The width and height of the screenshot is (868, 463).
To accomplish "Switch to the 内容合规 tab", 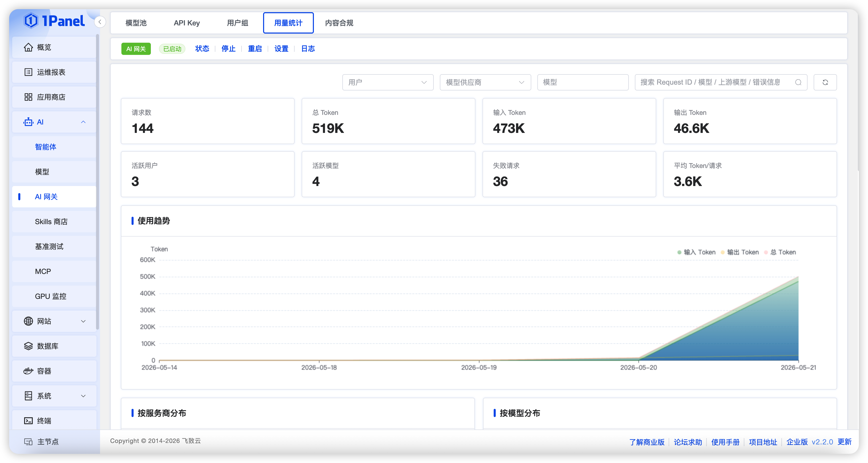I will 339,23.
